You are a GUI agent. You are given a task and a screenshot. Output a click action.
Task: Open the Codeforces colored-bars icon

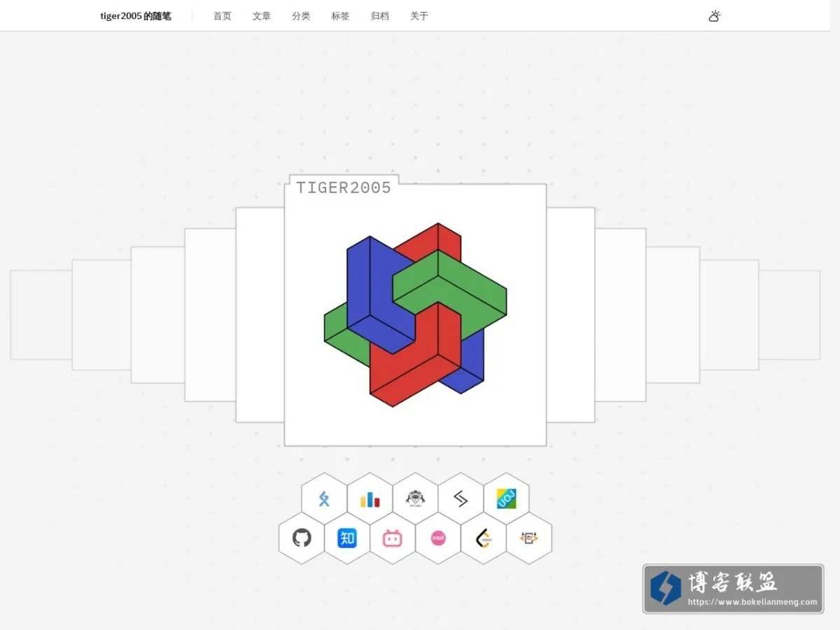point(370,499)
